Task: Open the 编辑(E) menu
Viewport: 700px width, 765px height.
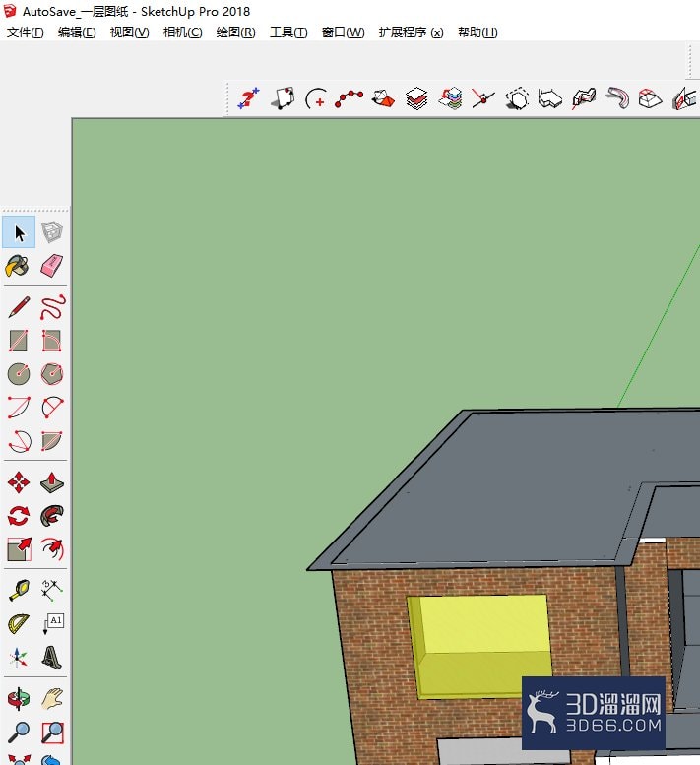Action: 77,32
